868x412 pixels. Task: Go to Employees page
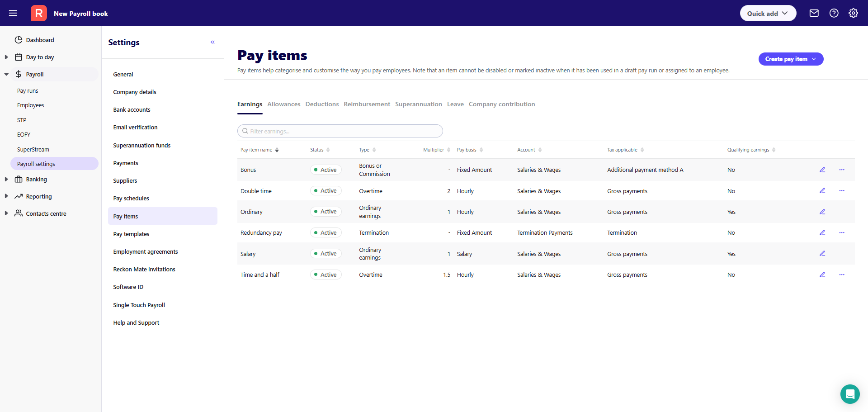[31, 105]
